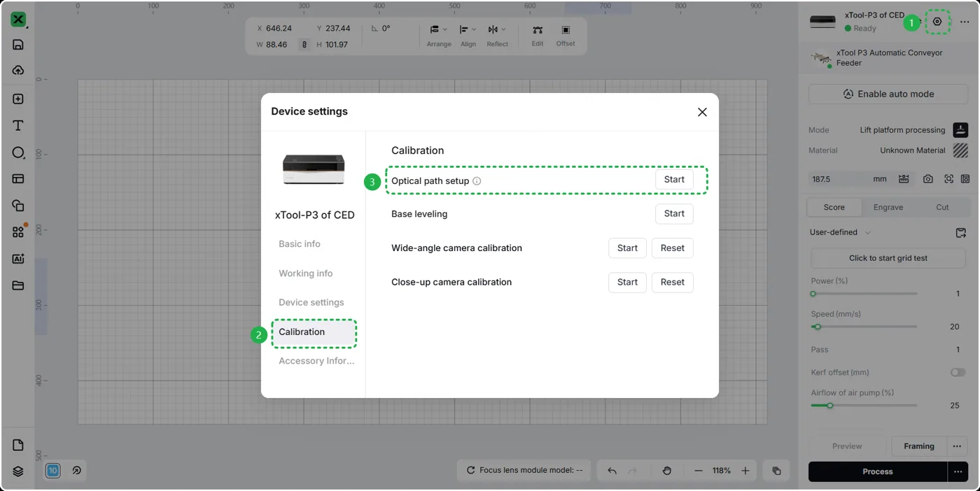Click the page document icon at bottom left
The width and height of the screenshot is (980, 491).
click(18, 446)
